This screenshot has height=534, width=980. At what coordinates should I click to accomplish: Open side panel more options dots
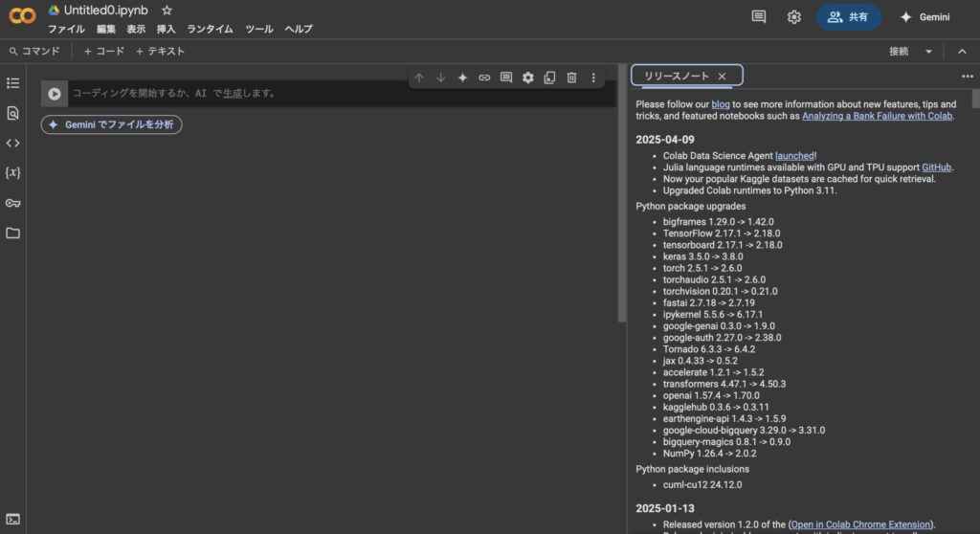(967, 77)
